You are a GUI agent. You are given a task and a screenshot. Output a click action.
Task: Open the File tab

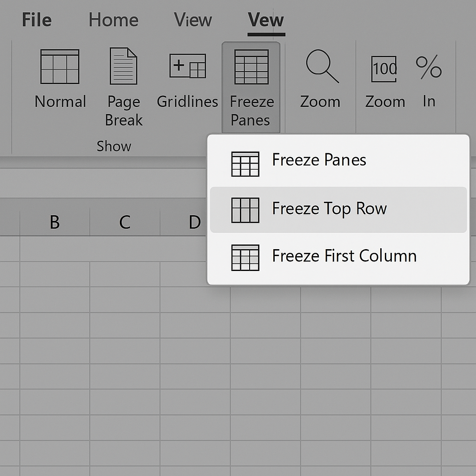pos(37,20)
